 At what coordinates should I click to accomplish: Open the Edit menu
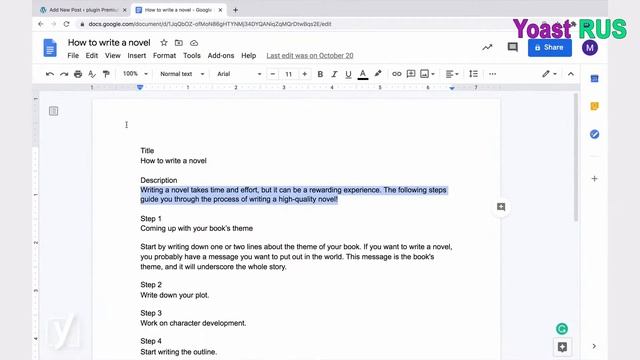coord(92,56)
